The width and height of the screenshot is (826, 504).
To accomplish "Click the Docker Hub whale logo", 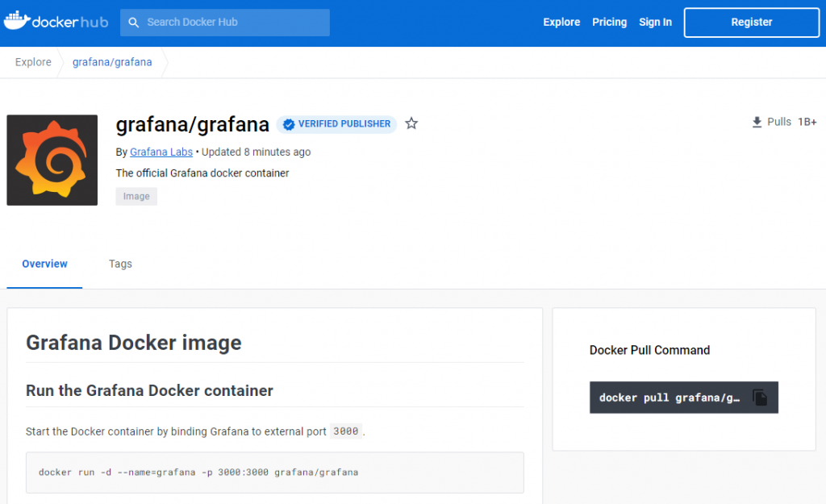I will (18, 22).
